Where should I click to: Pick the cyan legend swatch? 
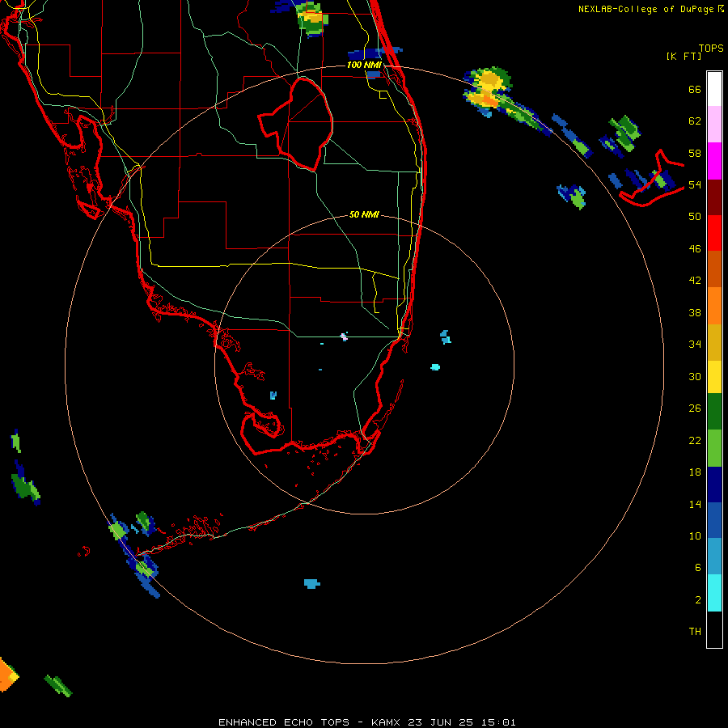pos(714,593)
